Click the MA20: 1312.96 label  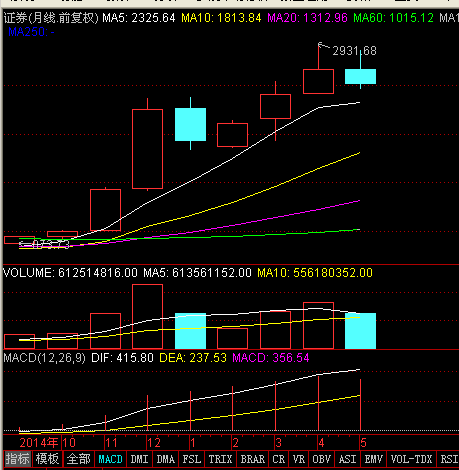tap(307, 18)
